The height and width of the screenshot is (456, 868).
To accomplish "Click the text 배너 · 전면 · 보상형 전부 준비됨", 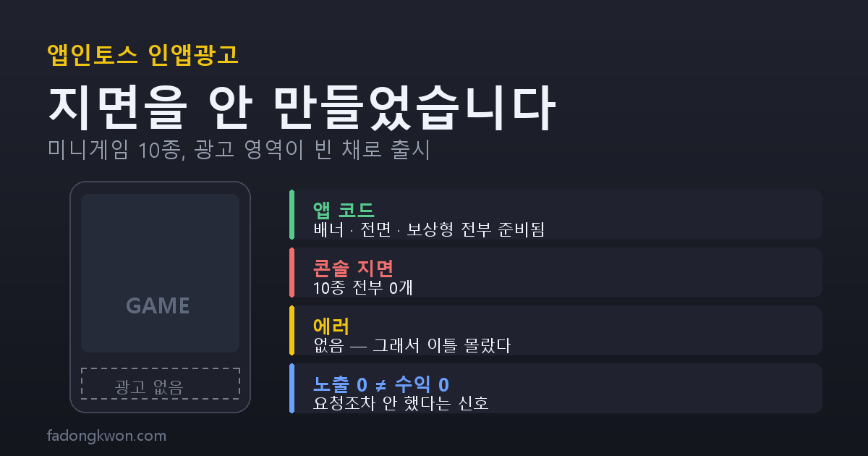I will [429, 230].
